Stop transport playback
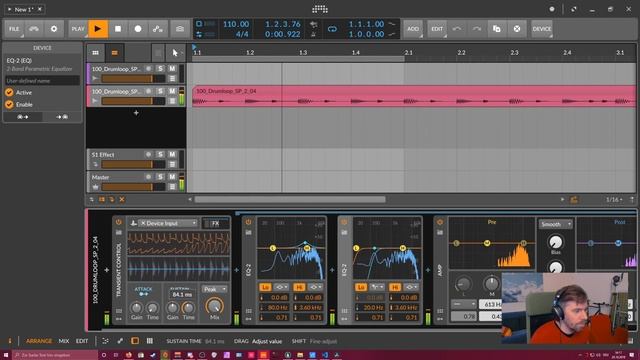Image resolution: width=640 pixels, height=360 pixels. pos(118,29)
